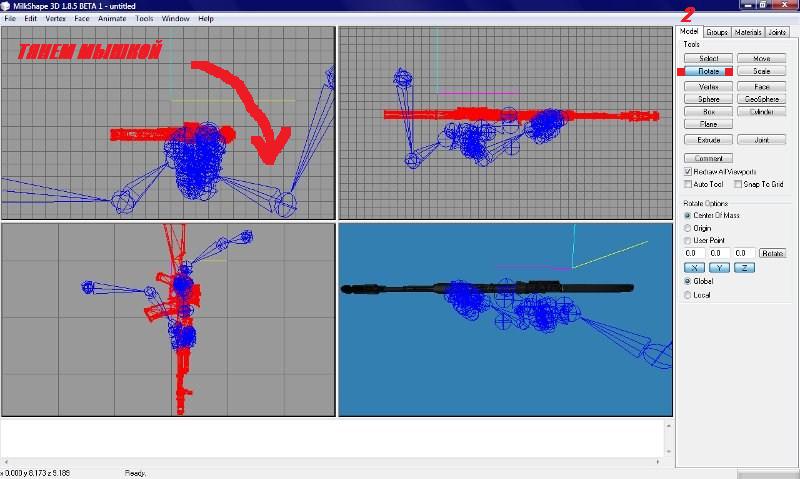The width and height of the screenshot is (800, 479).
Task: Choose the Move tool
Action: click(762, 59)
